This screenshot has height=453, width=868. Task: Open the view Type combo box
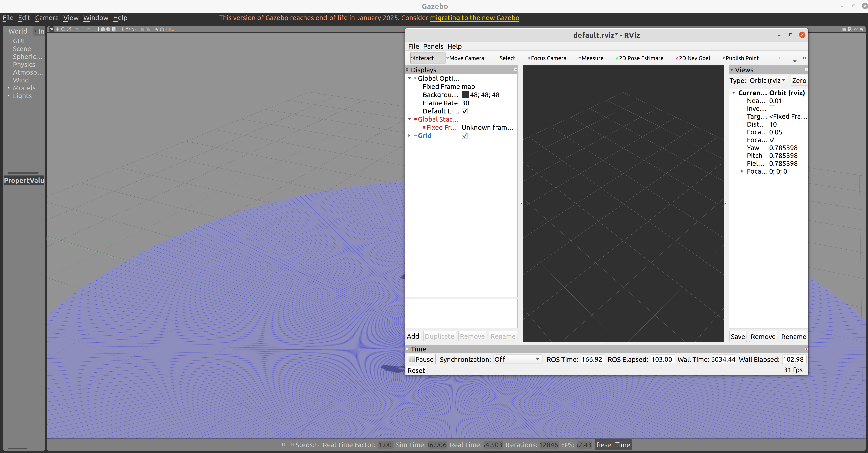[x=768, y=80]
